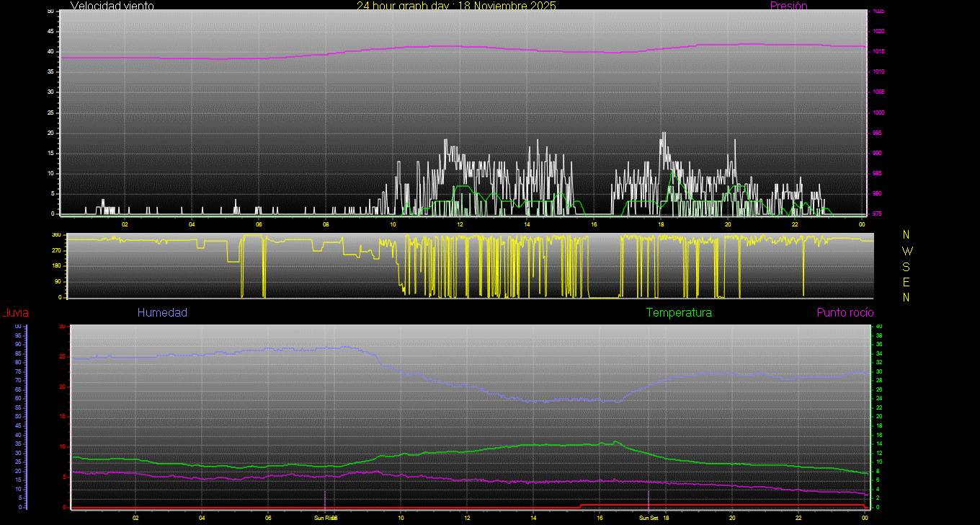Image resolution: width=980 pixels, height=525 pixels.
Task: Click hour '14' on the temperature graph axis
Action: point(533,518)
